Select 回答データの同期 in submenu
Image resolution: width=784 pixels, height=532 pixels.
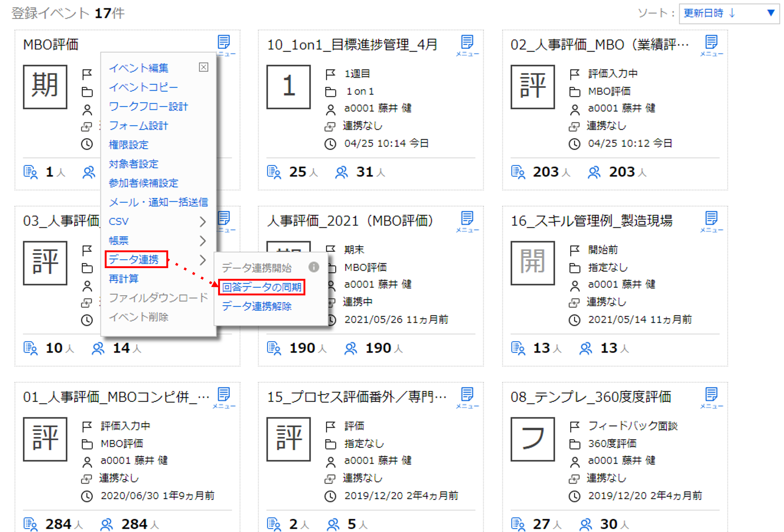(261, 287)
